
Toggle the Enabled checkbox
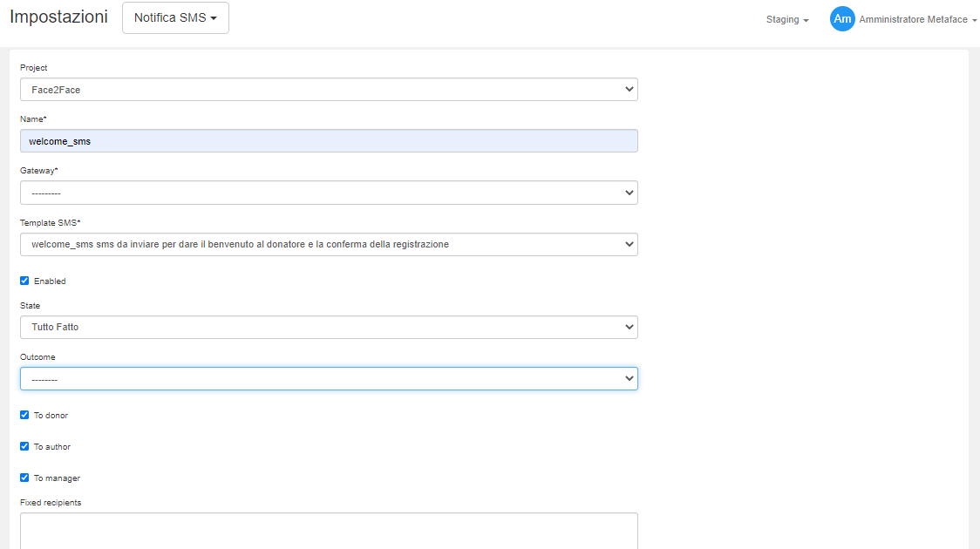pos(24,281)
